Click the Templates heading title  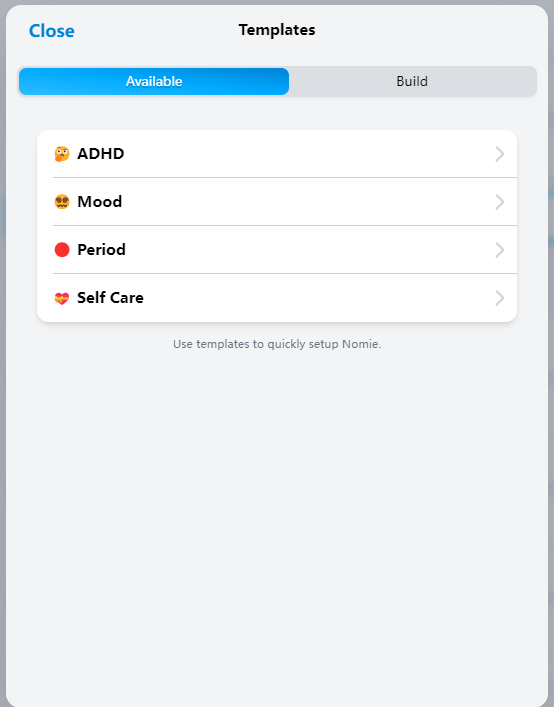(277, 30)
